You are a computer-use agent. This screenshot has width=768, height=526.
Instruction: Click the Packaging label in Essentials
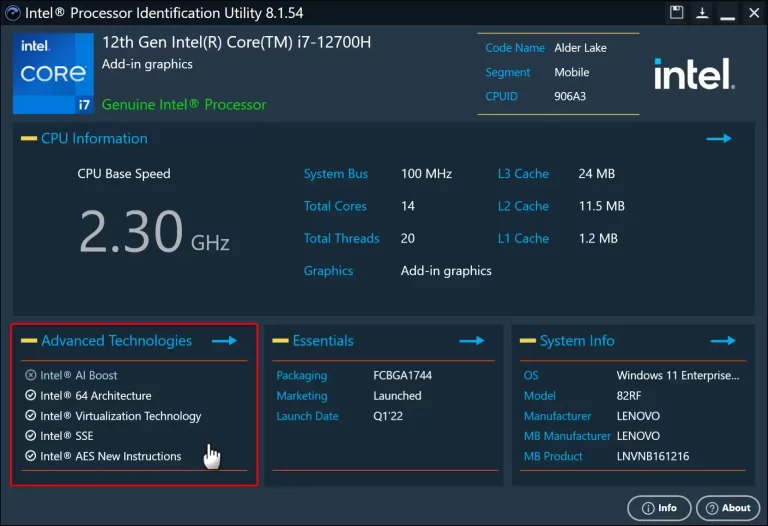point(302,376)
